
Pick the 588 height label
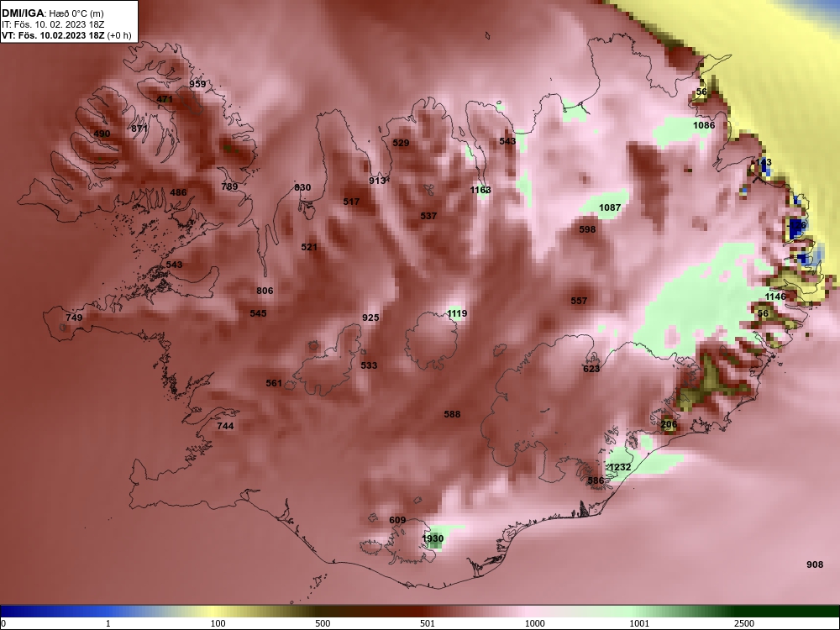click(x=452, y=415)
